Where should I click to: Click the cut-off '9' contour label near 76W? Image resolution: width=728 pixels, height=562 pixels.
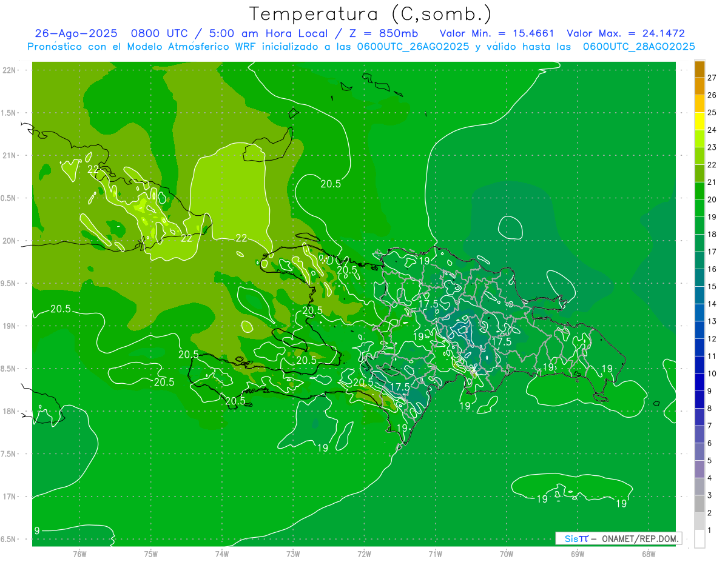coord(36,530)
